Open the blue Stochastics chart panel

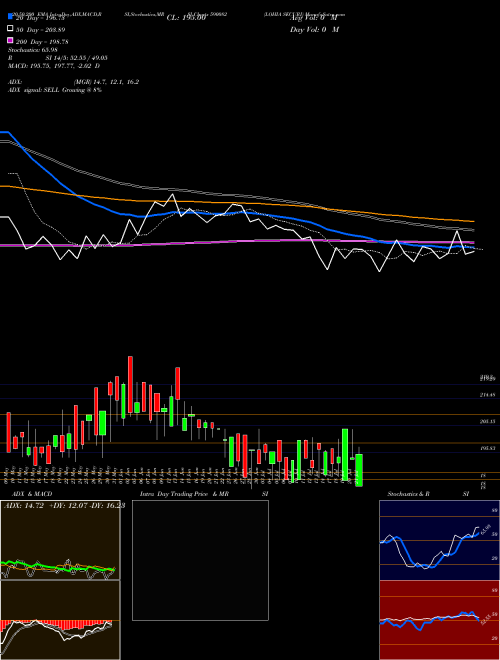point(439,540)
